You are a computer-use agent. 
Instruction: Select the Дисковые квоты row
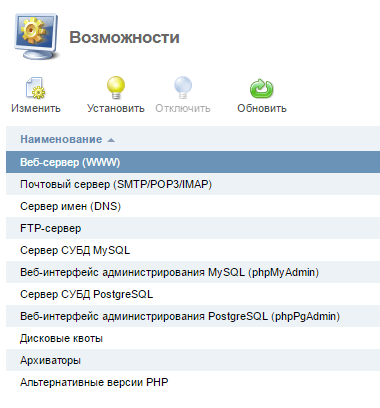[193, 338]
